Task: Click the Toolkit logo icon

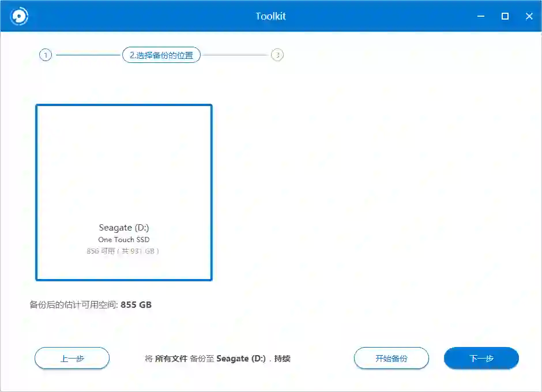Action: click(x=19, y=16)
